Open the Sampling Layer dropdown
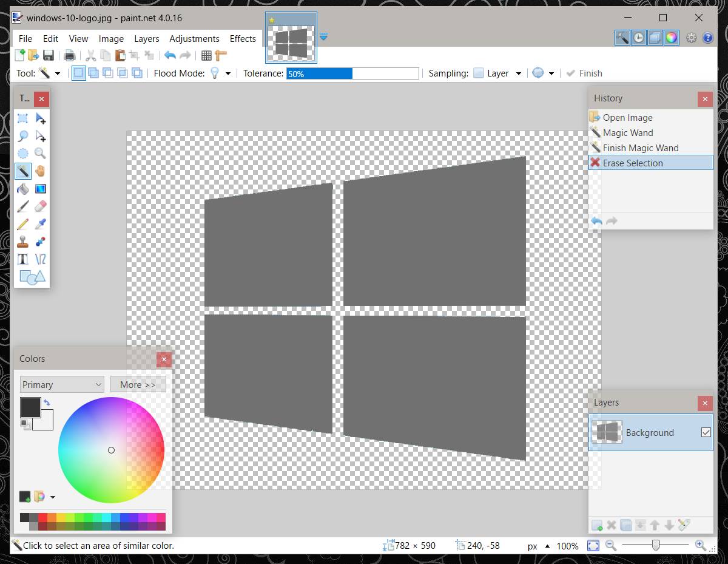Viewport: 728px width, 564px height. [519, 73]
